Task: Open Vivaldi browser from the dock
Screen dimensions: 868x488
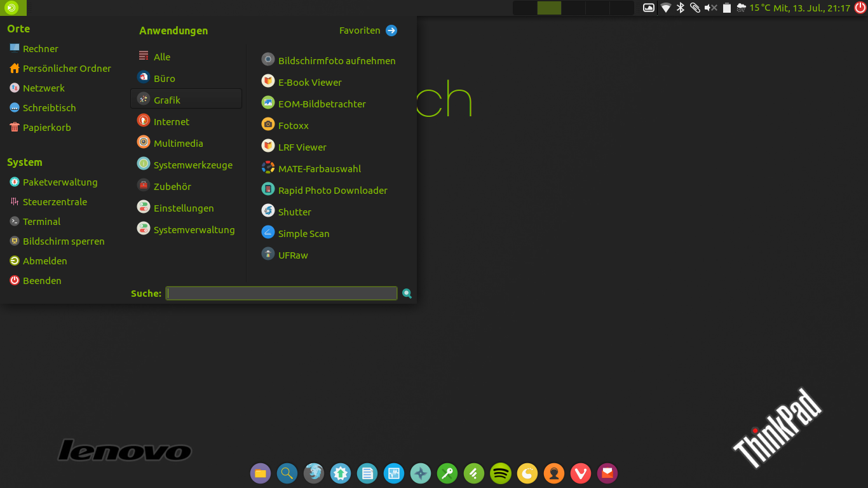Action: point(581,473)
